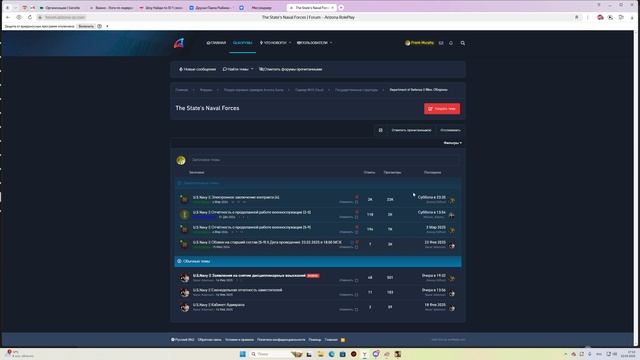Open the Главная breadcrumb link
This screenshot has width=640, height=360.
click(182, 90)
